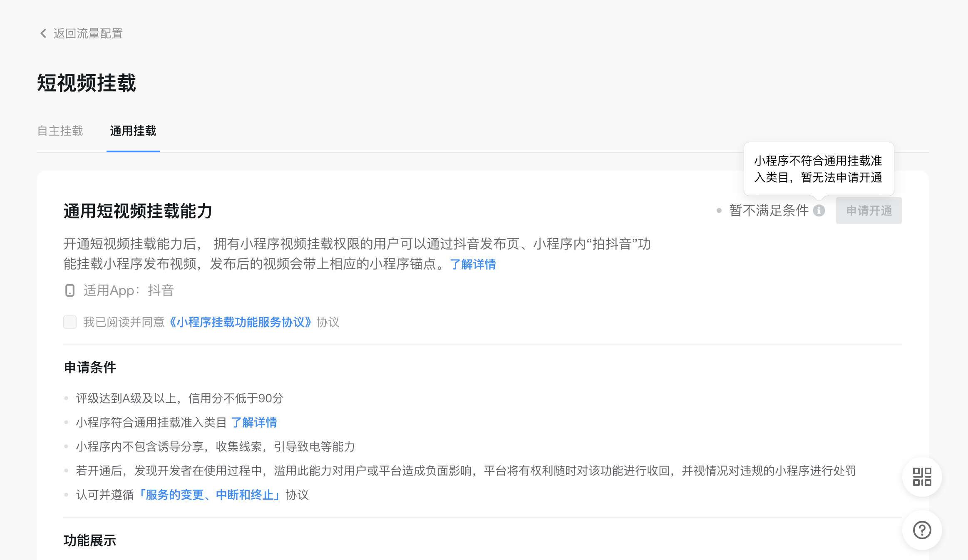Image resolution: width=968 pixels, height=560 pixels.
Task: Switch to the 自主挂载 tab
Action: click(60, 131)
